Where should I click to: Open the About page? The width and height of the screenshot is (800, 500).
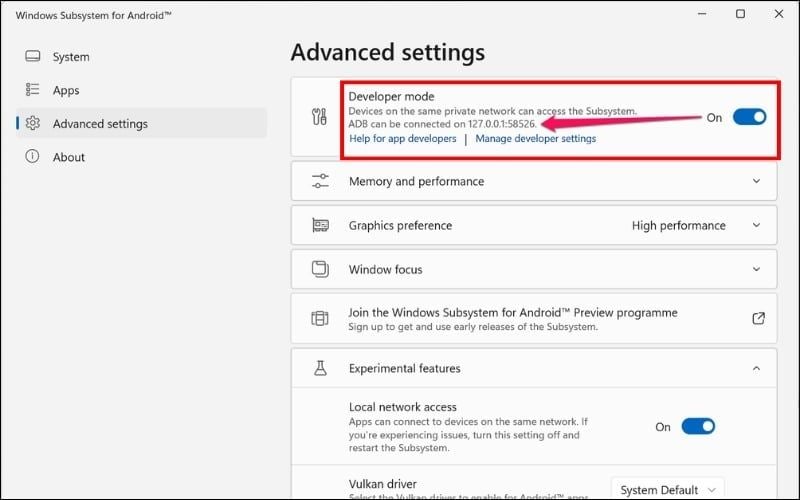(x=69, y=157)
